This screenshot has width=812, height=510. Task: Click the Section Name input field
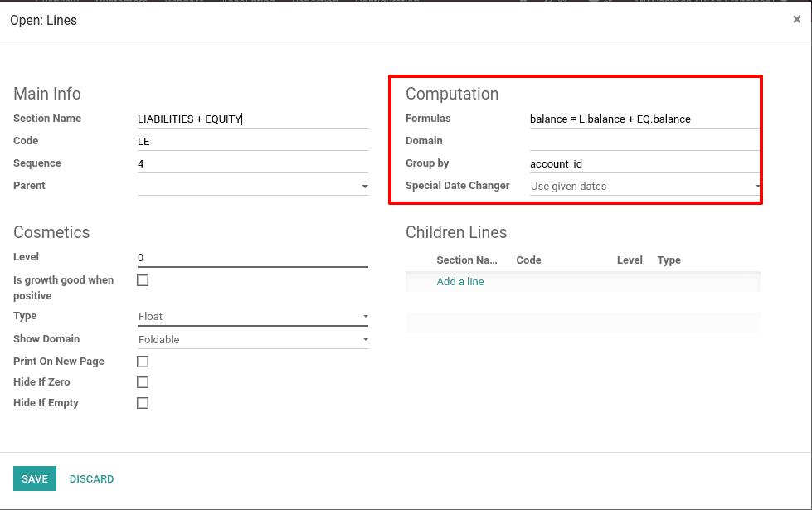click(253, 119)
